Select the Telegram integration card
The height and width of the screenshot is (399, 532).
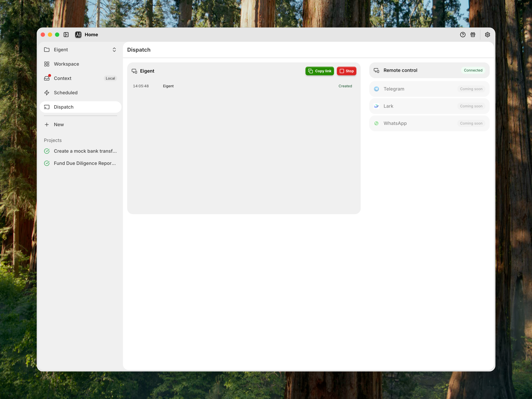(429, 89)
